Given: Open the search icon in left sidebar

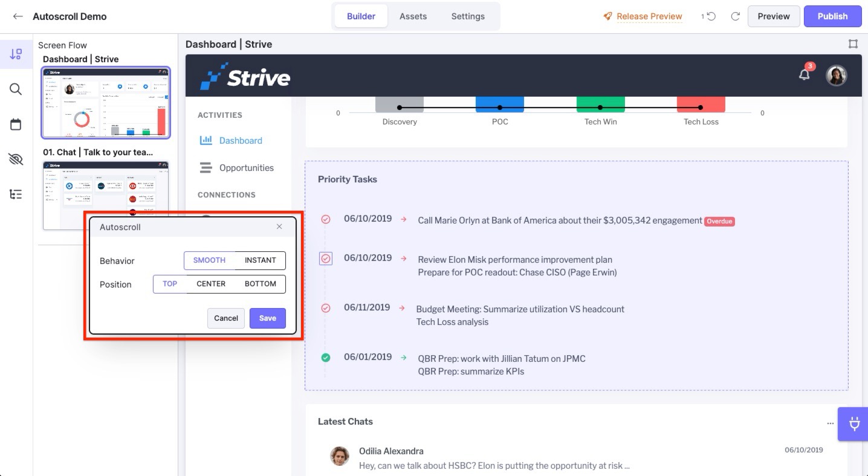Looking at the screenshot, I should coord(16,89).
